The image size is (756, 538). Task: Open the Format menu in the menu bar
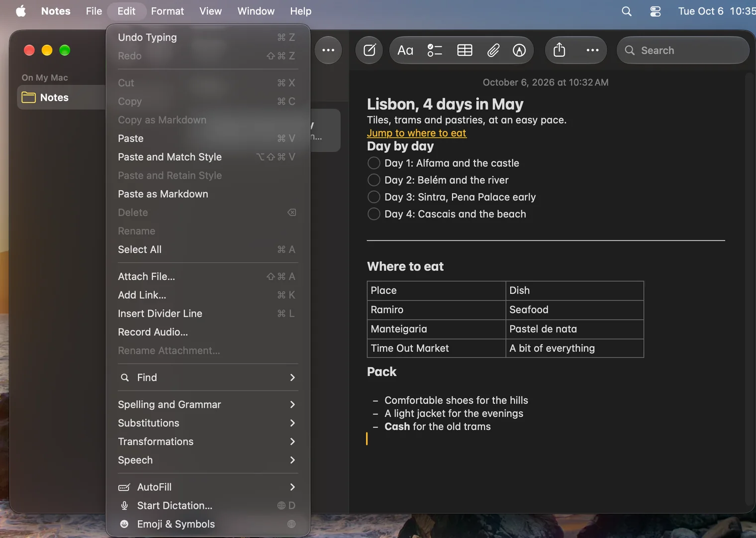pyautogui.click(x=168, y=11)
